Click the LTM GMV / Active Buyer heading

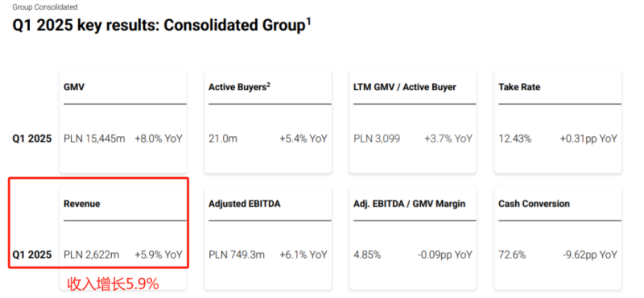(405, 87)
